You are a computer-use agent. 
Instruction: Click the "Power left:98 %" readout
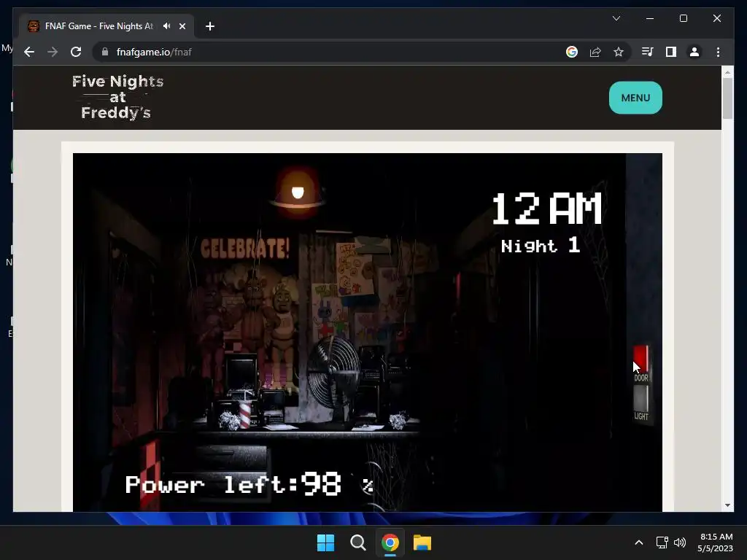(249, 484)
